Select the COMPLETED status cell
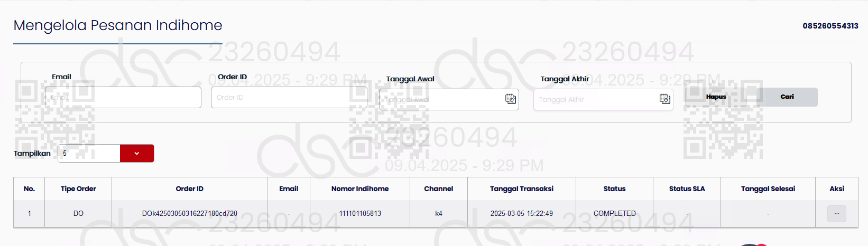868x246 pixels. [x=615, y=214]
